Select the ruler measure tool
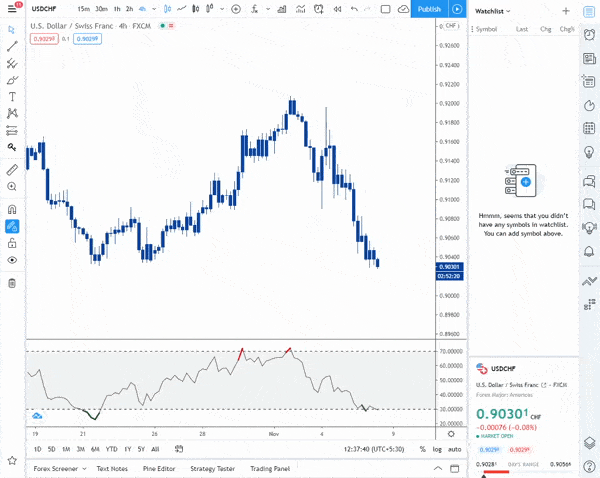 (12, 170)
